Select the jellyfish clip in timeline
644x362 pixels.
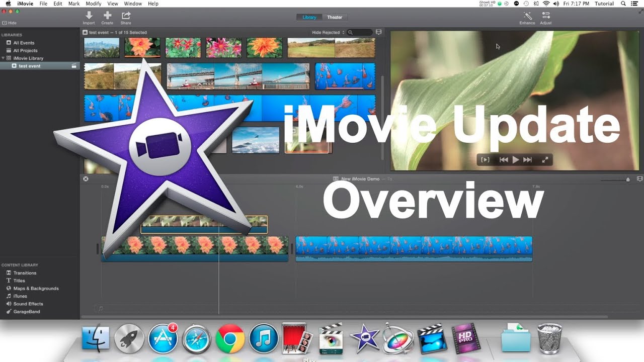coord(414,249)
